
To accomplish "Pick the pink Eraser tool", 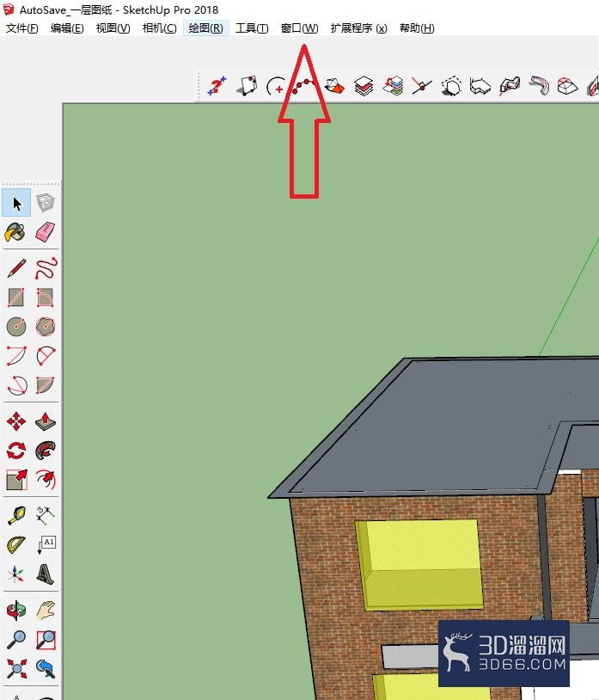I will [45, 232].
